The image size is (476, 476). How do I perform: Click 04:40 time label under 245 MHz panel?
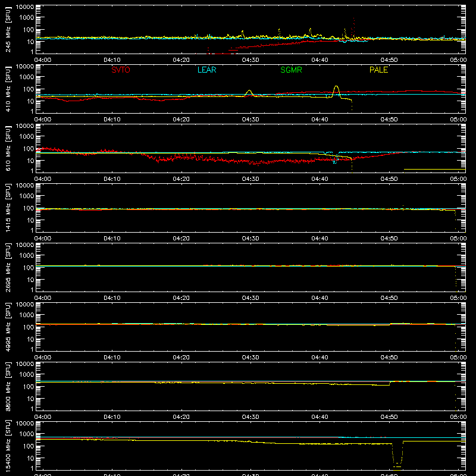(x=320, y=60)
